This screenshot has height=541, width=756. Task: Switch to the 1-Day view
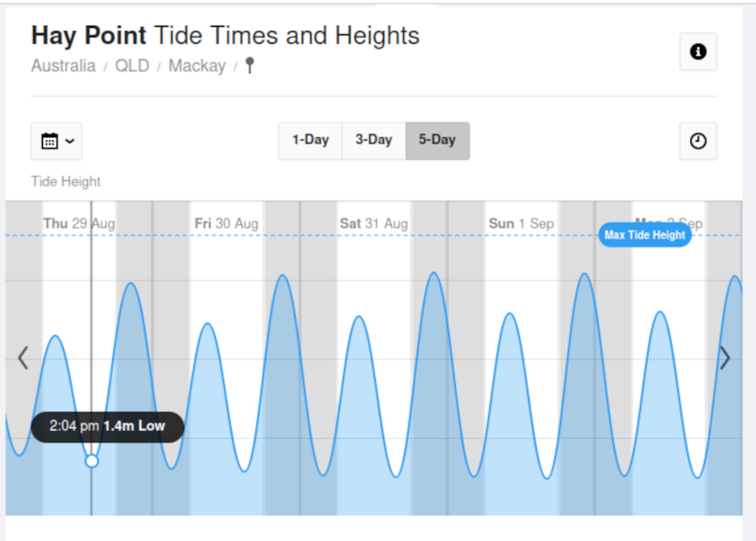click(x=310, y=140)
